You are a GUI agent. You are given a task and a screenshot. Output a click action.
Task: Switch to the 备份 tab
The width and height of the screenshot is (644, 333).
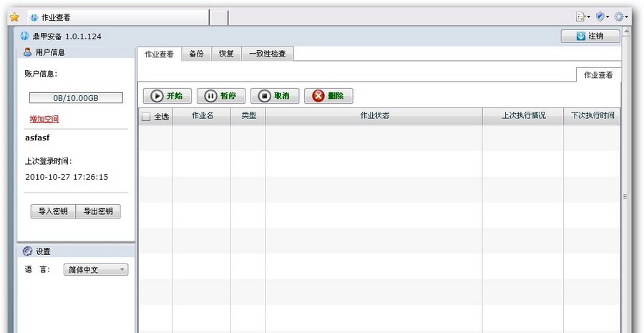point(196,54)
